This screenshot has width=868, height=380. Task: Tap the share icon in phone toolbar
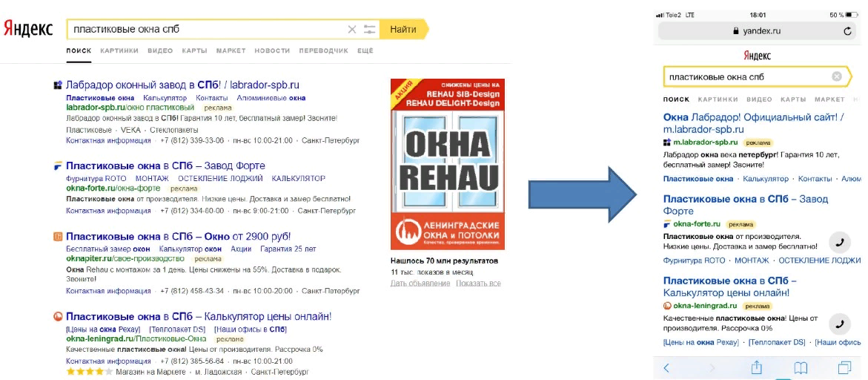coord(756,367)
